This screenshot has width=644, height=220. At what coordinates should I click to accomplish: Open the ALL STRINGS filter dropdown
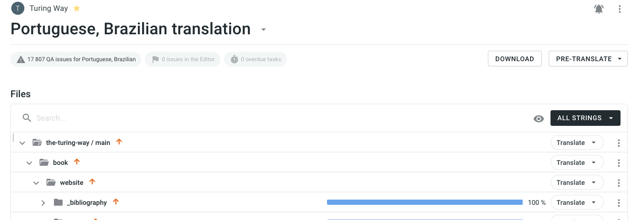tap(585, 118)
